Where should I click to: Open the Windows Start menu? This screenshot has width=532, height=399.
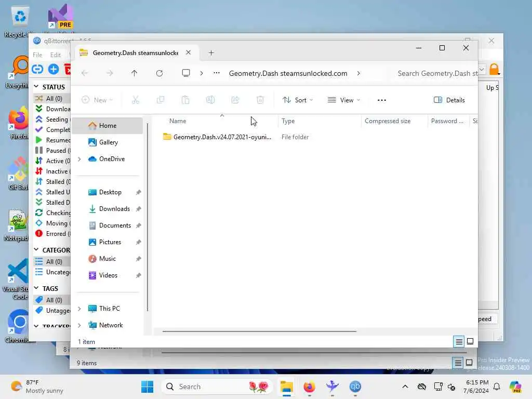(x=147, y=387)
